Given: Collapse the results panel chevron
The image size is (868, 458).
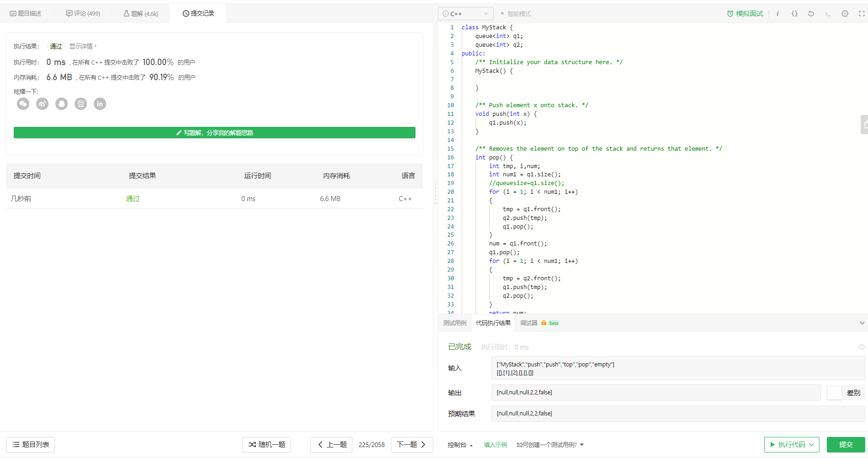Looking at the screenshot, I should coord(862,323).
